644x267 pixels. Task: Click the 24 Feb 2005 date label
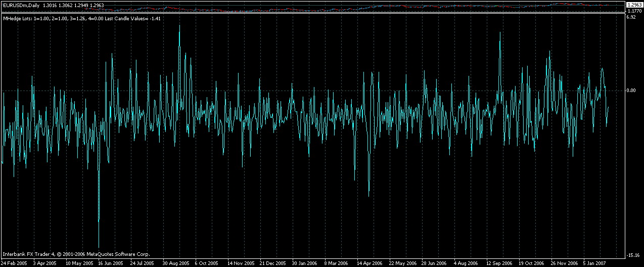click(x=13, y=263)
